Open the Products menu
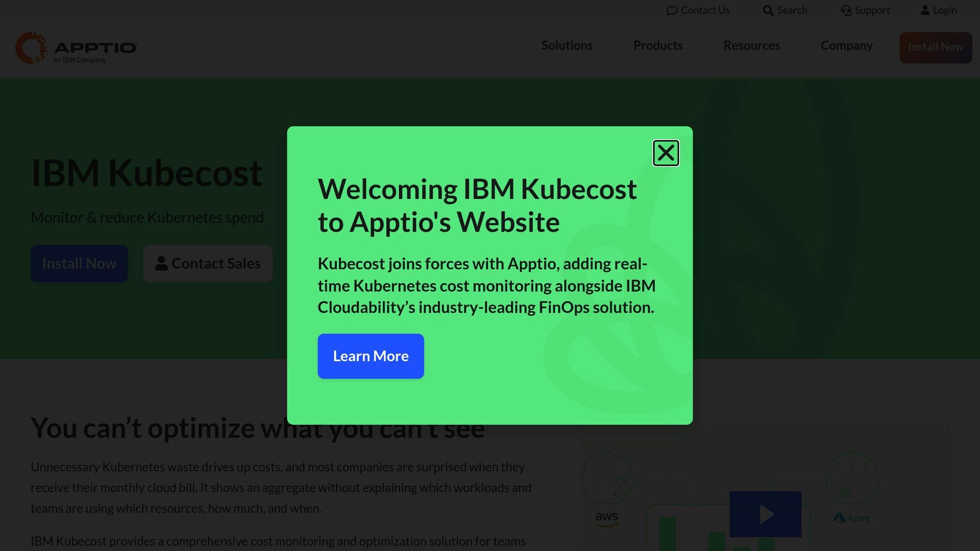Screen dimensions: 980x551 click(x=658, y=45)
